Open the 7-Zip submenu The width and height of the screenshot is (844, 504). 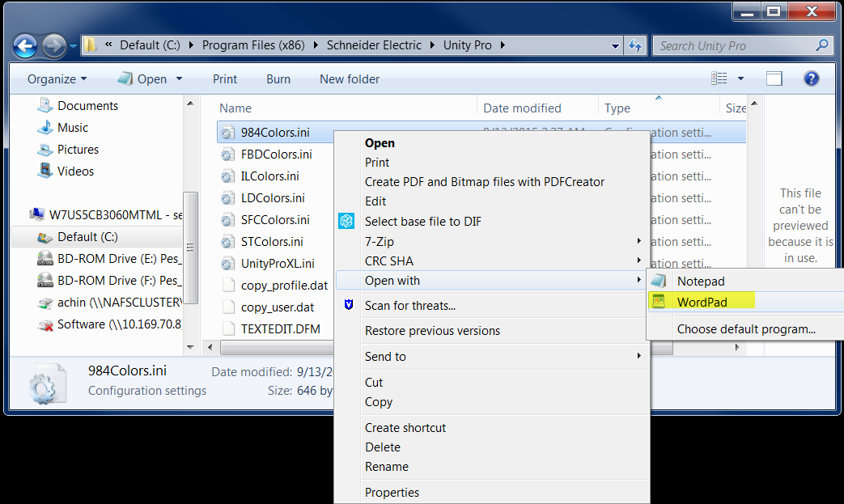pyautogui.click(x=492, y=242)
